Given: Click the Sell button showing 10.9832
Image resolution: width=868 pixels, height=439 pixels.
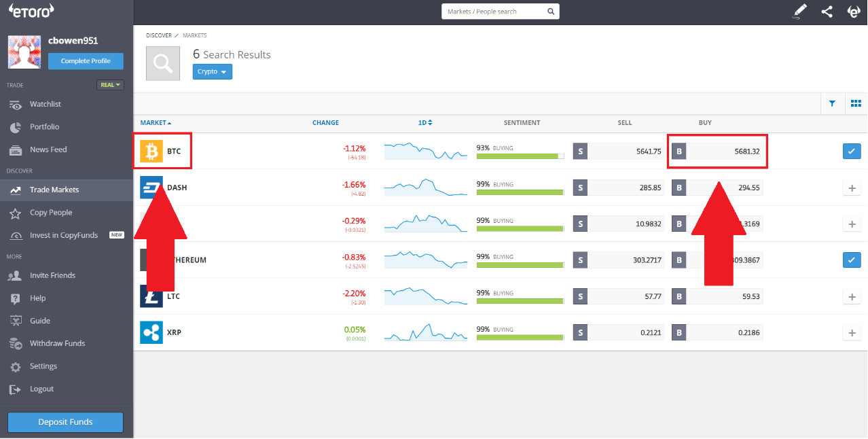Looking at the screenshot, I should [619, 224].
